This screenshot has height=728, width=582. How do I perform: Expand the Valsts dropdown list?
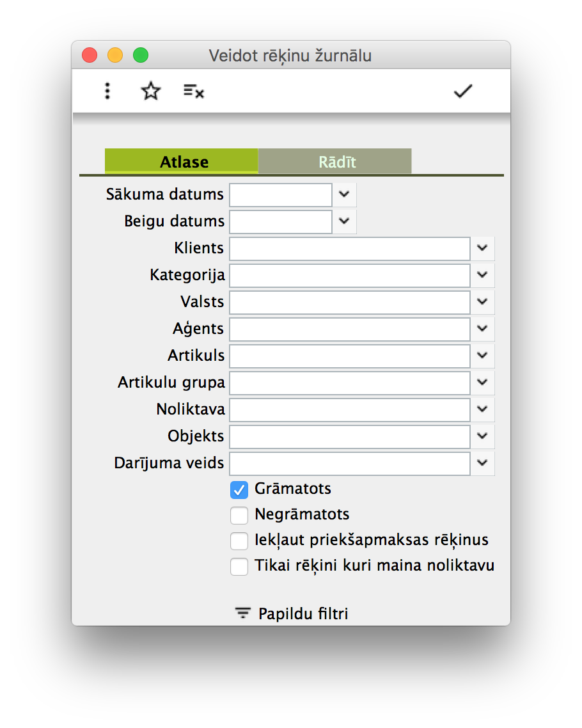click(482, 302)
